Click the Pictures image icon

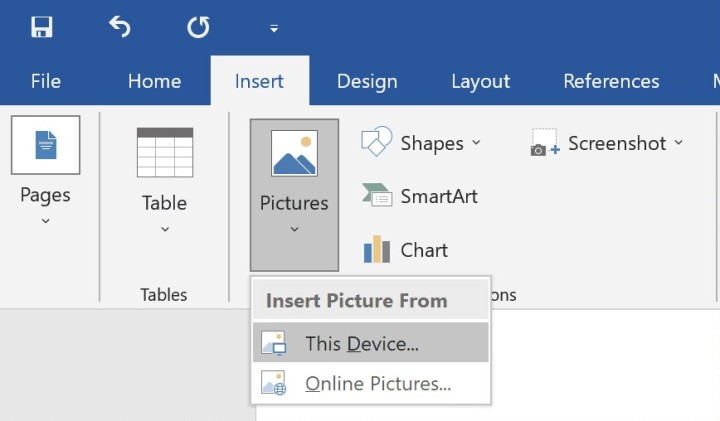[294, 153]
